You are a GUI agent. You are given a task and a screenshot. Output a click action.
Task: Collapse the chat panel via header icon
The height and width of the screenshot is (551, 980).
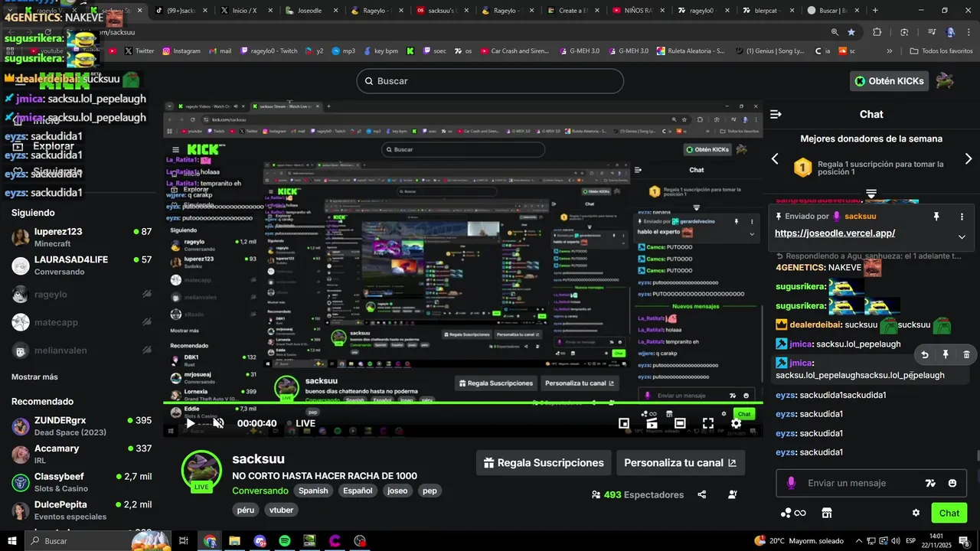pos(776,114)
